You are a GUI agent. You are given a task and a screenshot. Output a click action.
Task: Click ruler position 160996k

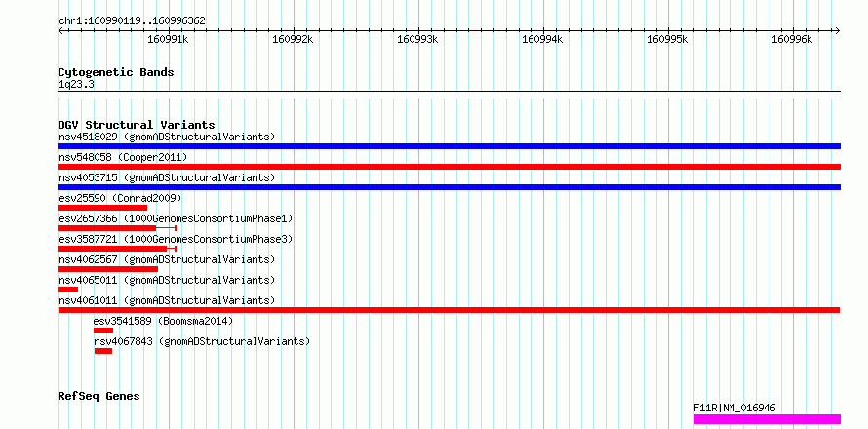tap(792, 39)
